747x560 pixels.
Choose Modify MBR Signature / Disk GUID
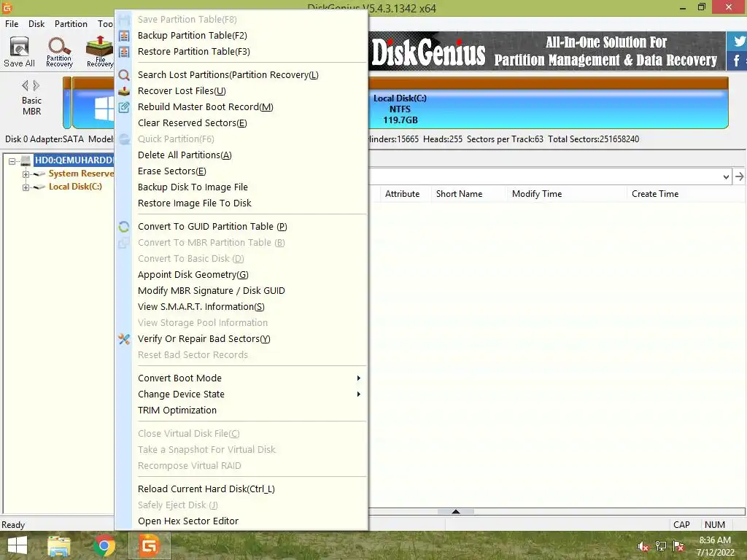(x=212, y=291)
